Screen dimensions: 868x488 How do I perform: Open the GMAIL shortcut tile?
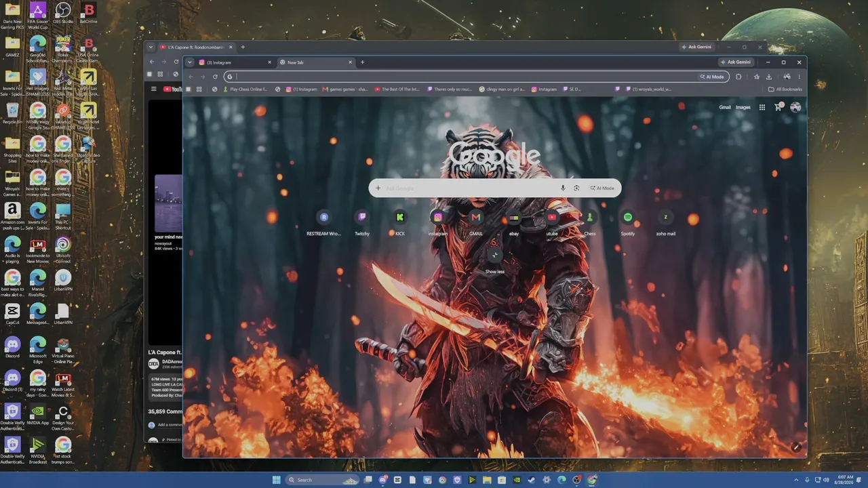click(476, 223)
